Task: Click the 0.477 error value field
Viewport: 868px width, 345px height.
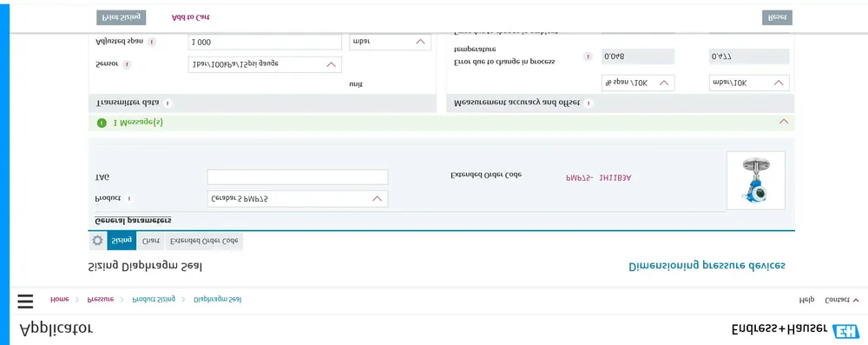Action: pos(749,56)
